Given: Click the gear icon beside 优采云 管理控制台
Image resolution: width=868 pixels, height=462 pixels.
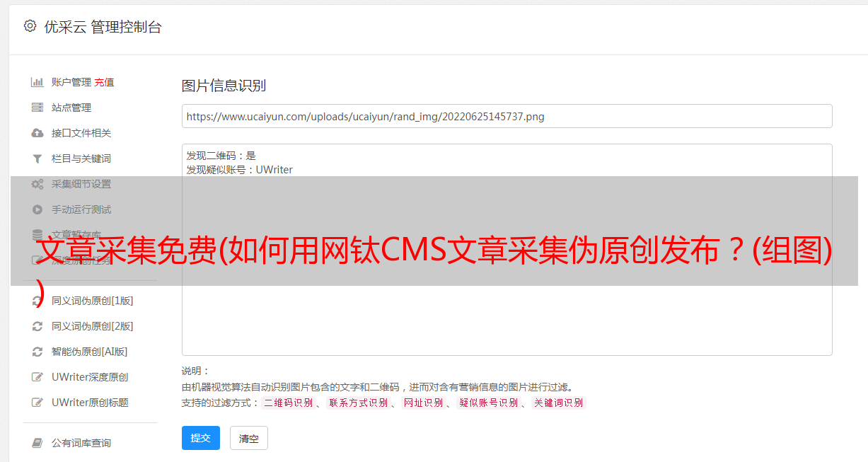Looking at the screenshot, I should pyautogui.click(x=30, y=26).
